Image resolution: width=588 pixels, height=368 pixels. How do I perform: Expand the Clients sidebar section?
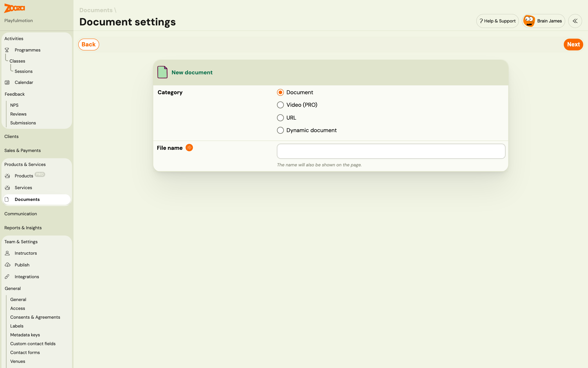[x=11, y=136]
